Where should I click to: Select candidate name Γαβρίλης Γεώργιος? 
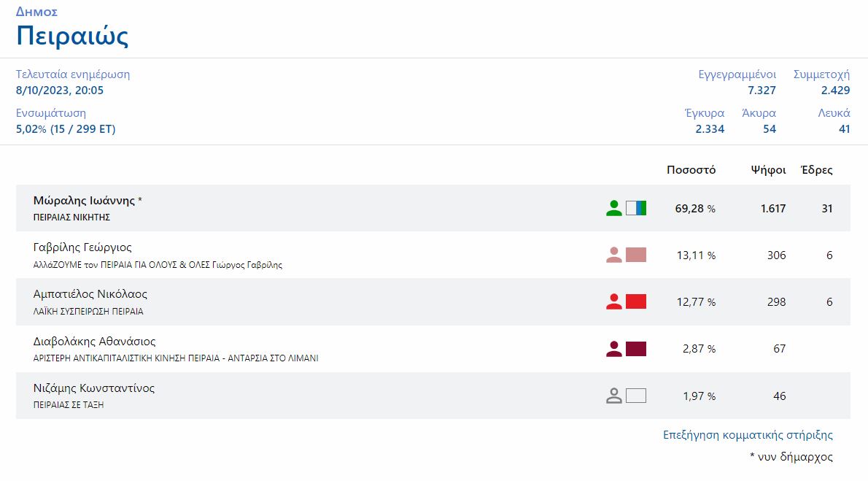click(82, 247)
